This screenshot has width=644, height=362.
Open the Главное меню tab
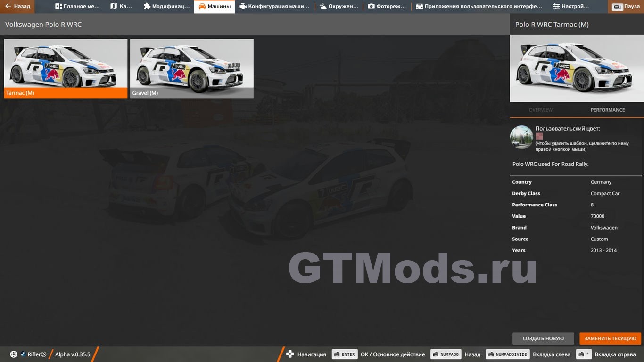pyautogui.click(x=77, y=7)
